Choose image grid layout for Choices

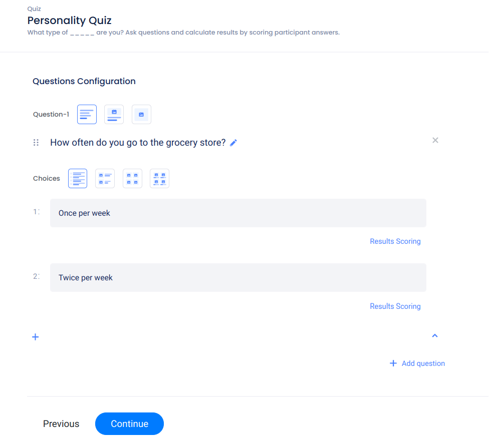pyautogui.click(x=132, y=178)
